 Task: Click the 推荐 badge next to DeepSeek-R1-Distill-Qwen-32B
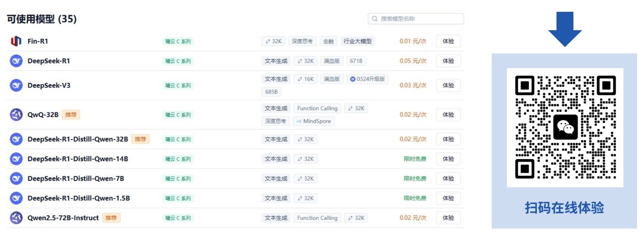pos(140,139)
